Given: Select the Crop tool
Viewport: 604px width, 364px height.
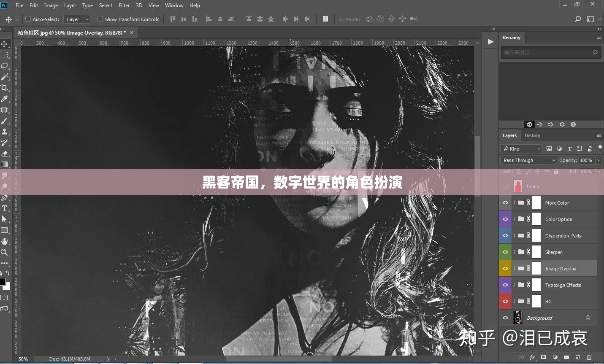Looking at the screenshot, I should coord(4,88).
